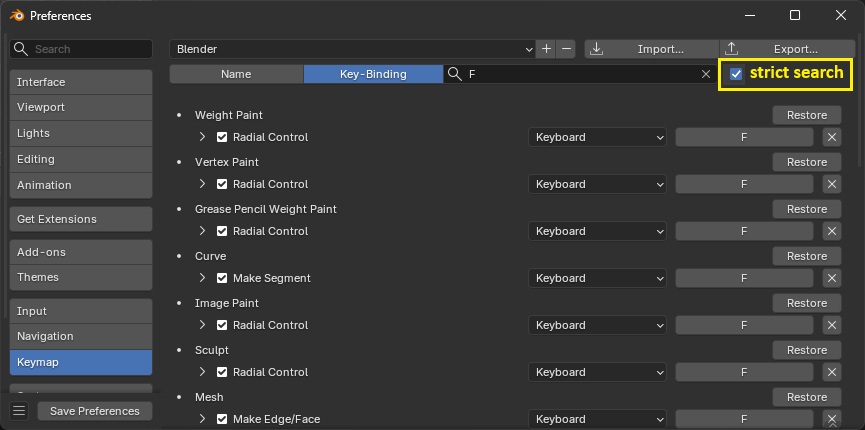The height and width of the screenshot is (430, 865).
Task: Restore the Vertex Paint keymap
Action: pos(807,162)
